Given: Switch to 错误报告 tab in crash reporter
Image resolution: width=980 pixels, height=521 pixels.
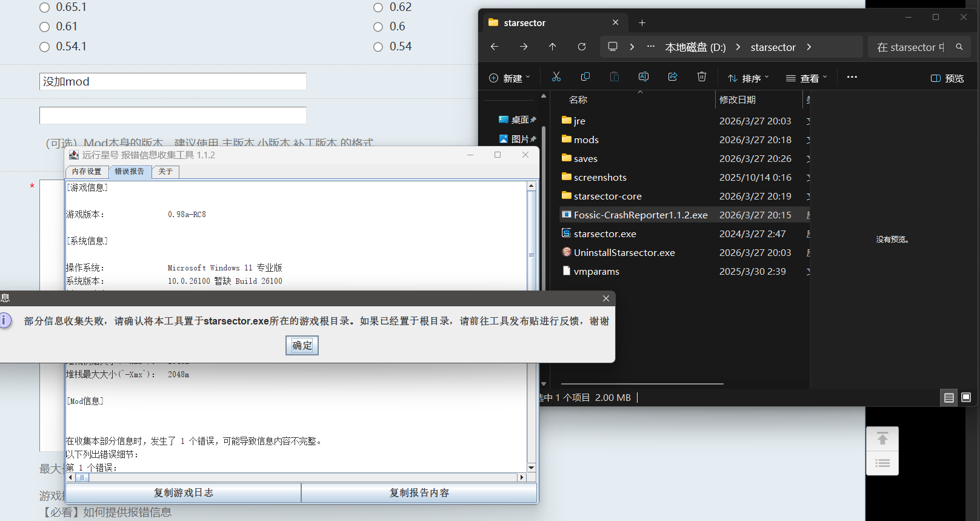Looking at the screenshot, I should tap(130, 172).
